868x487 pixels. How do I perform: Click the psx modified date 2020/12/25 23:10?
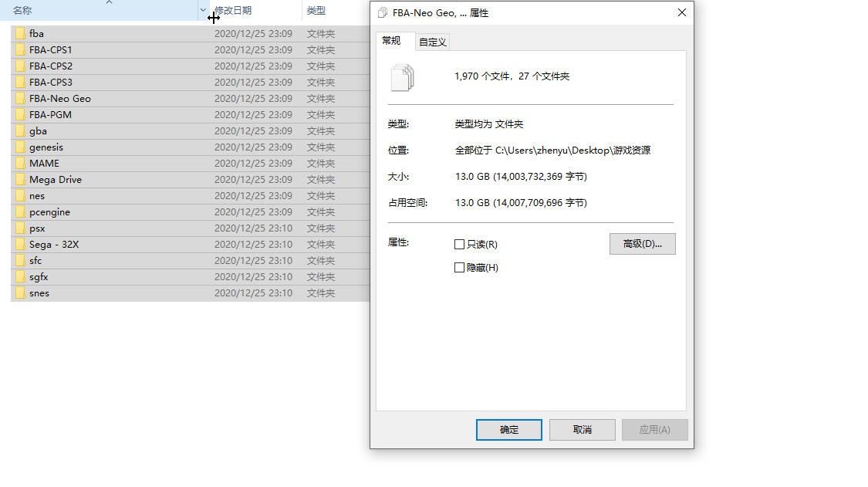[254, 228]
